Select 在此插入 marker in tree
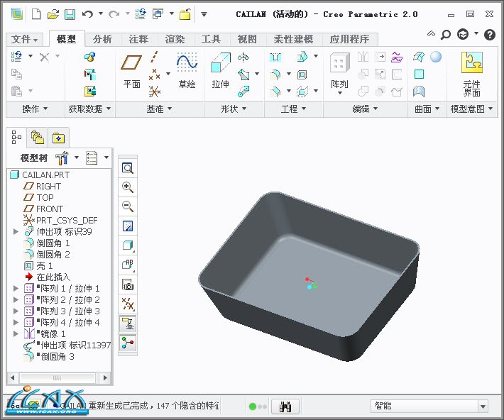Screen dimensions: 504x420 click(47, 277)
